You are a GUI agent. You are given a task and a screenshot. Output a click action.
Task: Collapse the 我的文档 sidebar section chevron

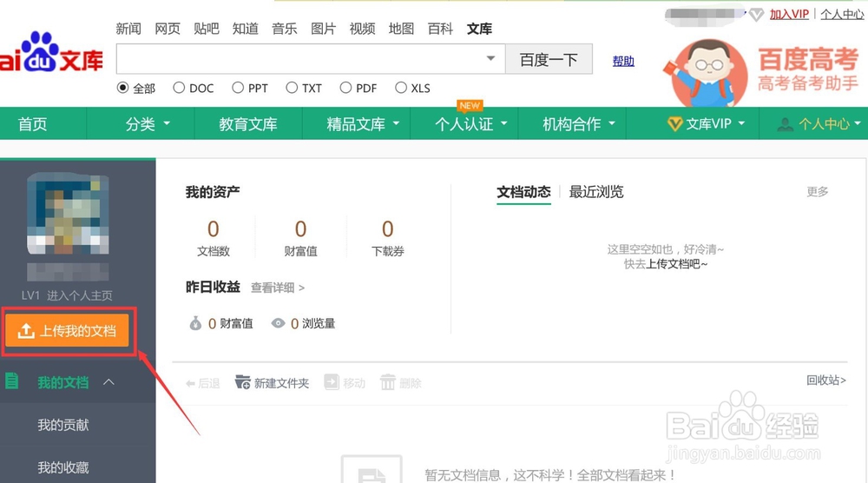click(x=109, y=381)
